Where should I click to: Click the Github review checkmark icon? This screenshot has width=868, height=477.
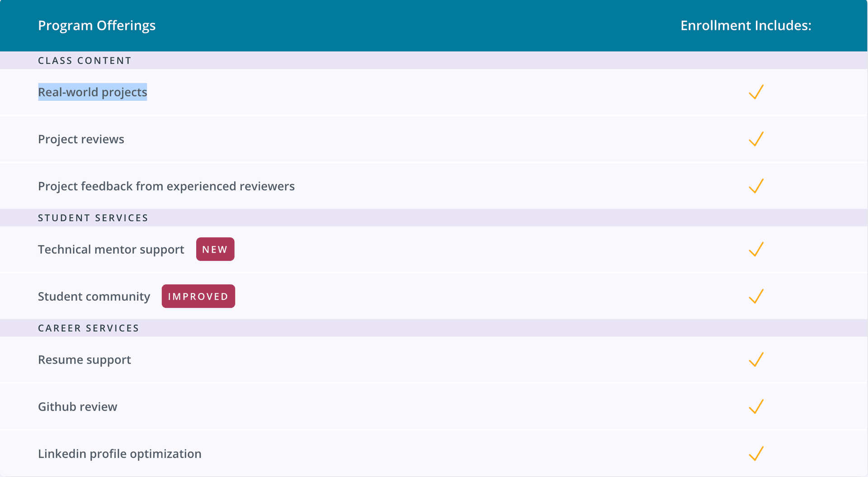756,407
